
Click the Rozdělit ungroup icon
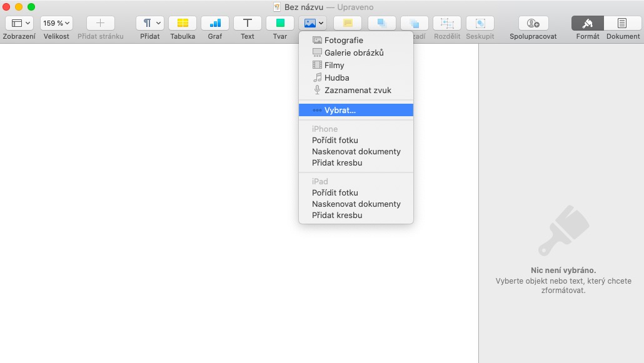pos(447,23)
